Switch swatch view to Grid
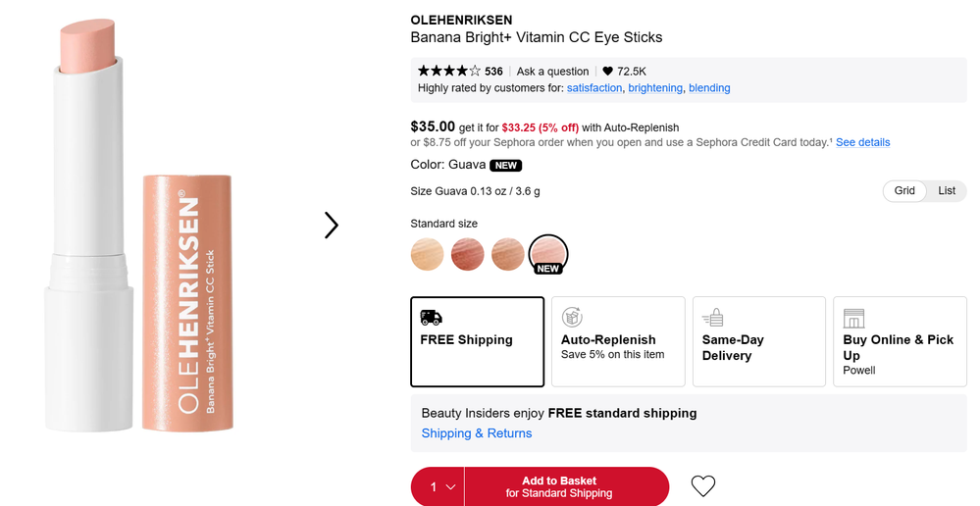 [904, 191]
